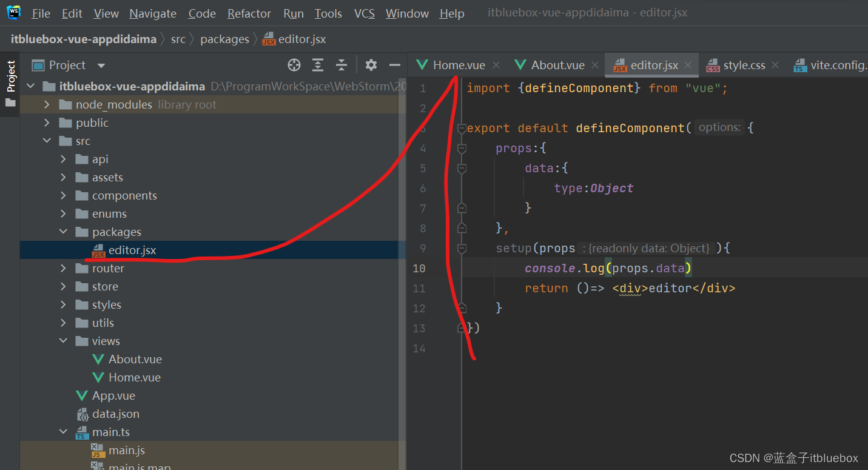Screen dimensions: 868x470
Task: Expand the store folder
Action: [x=64, y=286]
